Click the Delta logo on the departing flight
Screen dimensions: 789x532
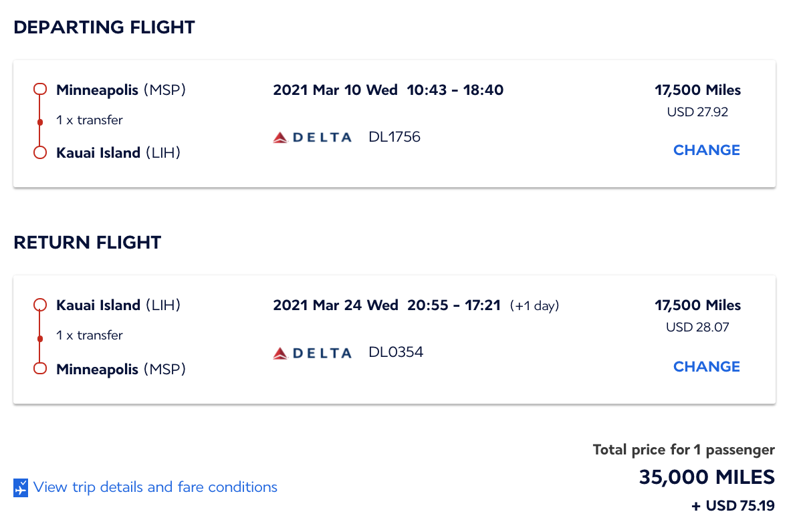click(x=312, y=136)
